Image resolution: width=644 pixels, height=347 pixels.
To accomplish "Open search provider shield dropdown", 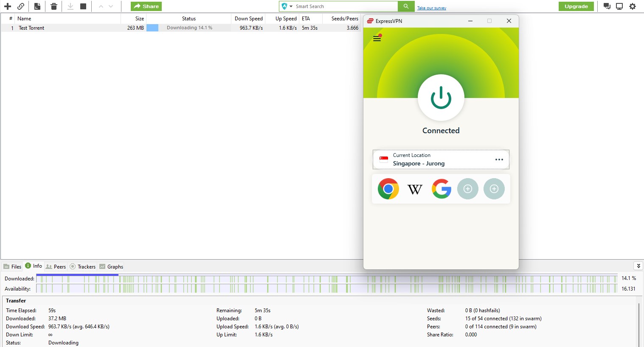I will pyautogui.click(x=287, y=6).
